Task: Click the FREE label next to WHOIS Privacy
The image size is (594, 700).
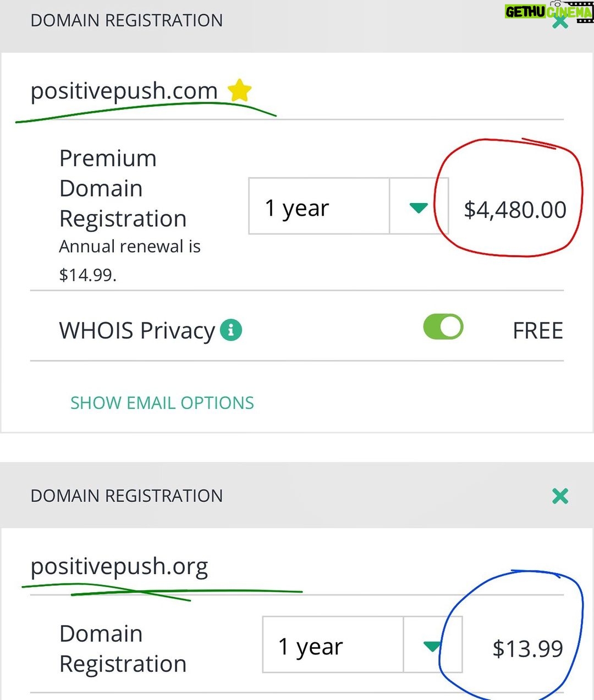Action: pos(537,330)
